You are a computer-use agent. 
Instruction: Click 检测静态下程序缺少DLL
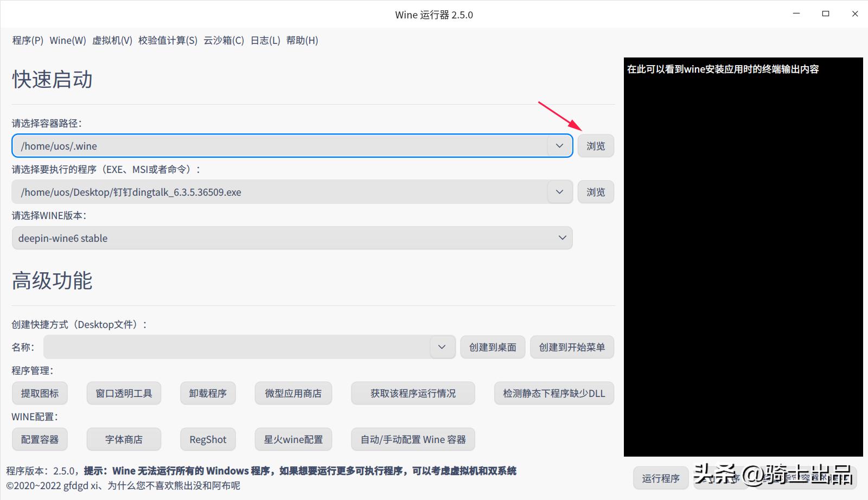[553, 393]
